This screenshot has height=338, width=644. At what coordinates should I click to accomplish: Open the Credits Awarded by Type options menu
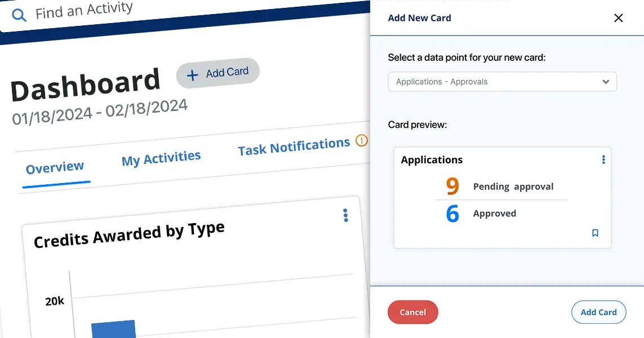(x=345, y=215)
